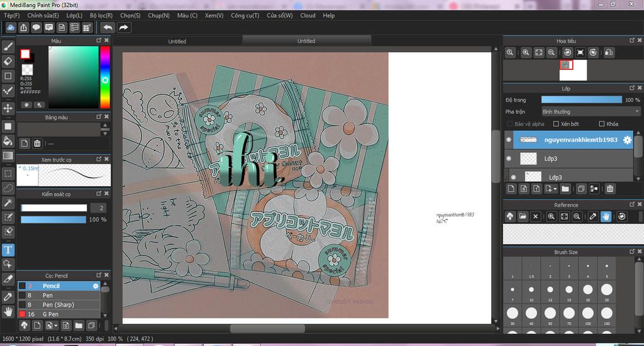Hide the first Lớp3 layer
This screenshot has width=644, height=346.
tap(509, 158)
